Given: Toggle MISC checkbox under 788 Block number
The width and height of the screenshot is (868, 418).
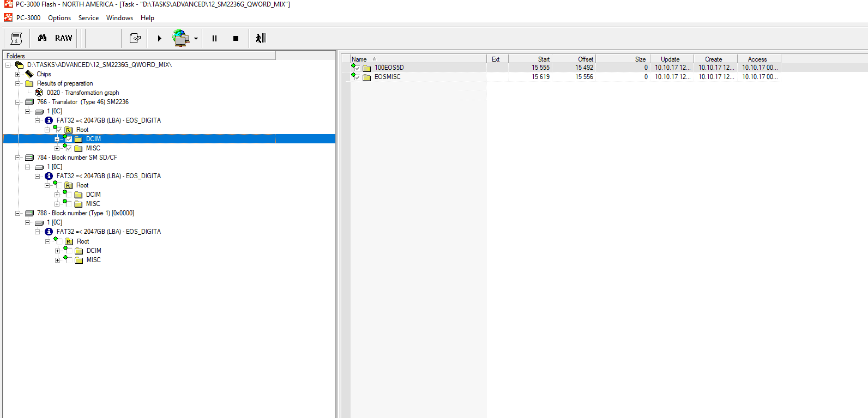Looking at the screenshot, I should click(x=69, y=260).
